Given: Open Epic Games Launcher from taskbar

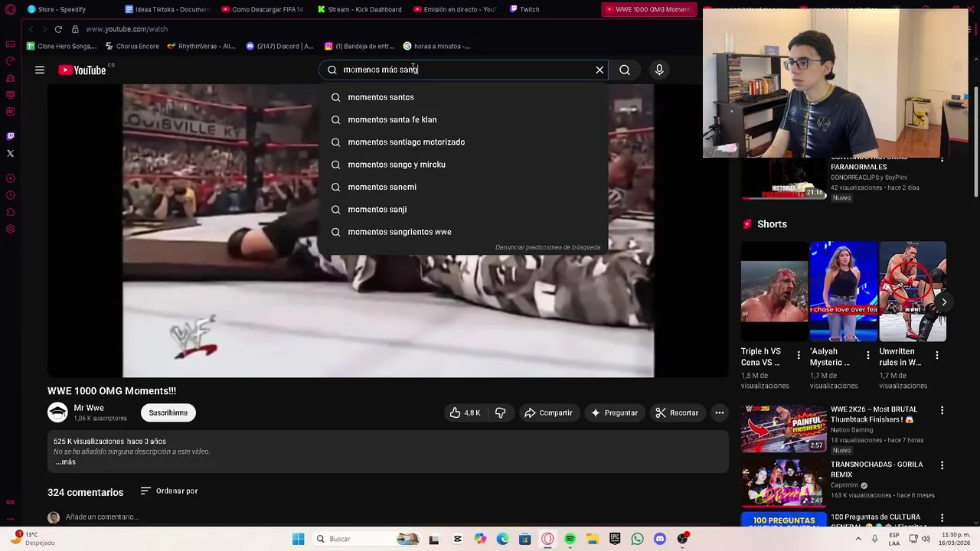Looking at the screenshot, I should pyautogui.click(x=615, y=539).
